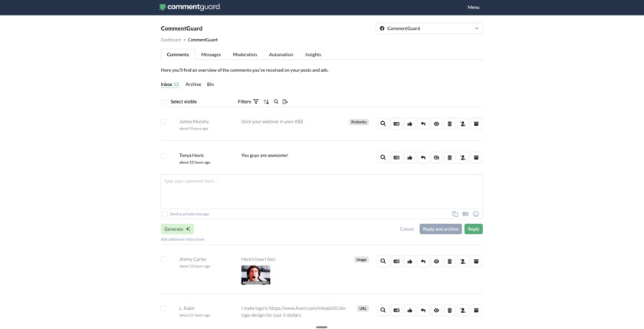The height and width of the screenshot is (329, 644).
Task: Click the green Reply button
Action: [474, 229]
